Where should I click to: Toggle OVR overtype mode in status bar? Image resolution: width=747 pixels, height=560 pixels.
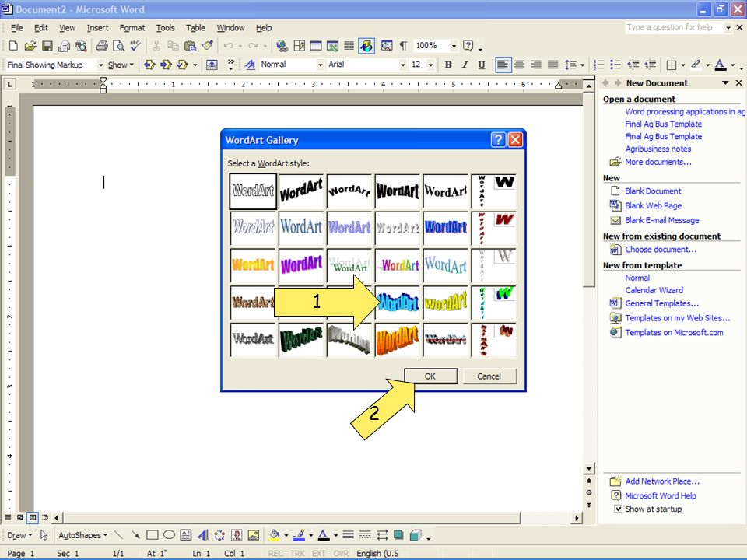[341, 553]
